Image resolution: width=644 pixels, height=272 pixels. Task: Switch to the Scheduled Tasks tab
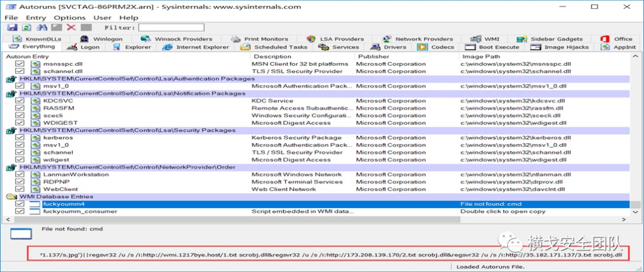(x=275, y=47)
